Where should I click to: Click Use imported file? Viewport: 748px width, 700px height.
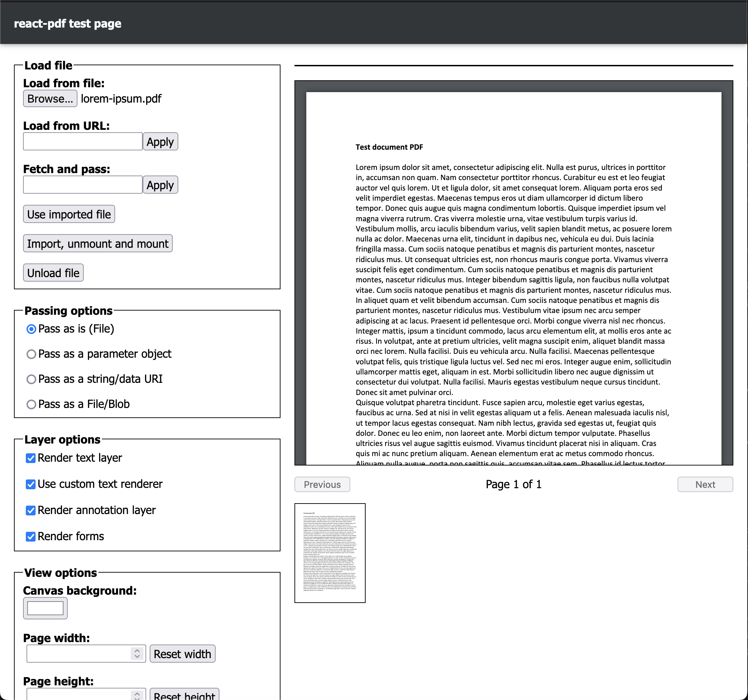[x=69, y=214]
